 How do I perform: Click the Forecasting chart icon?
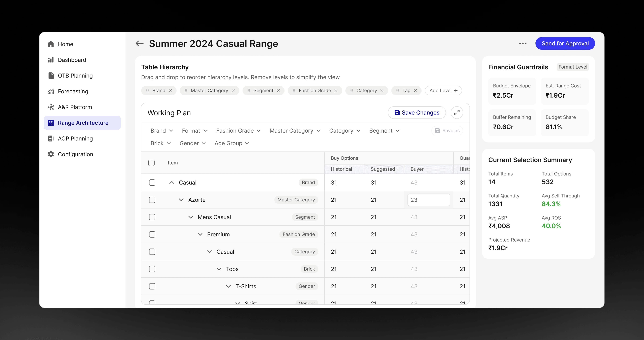pos(51,91)
